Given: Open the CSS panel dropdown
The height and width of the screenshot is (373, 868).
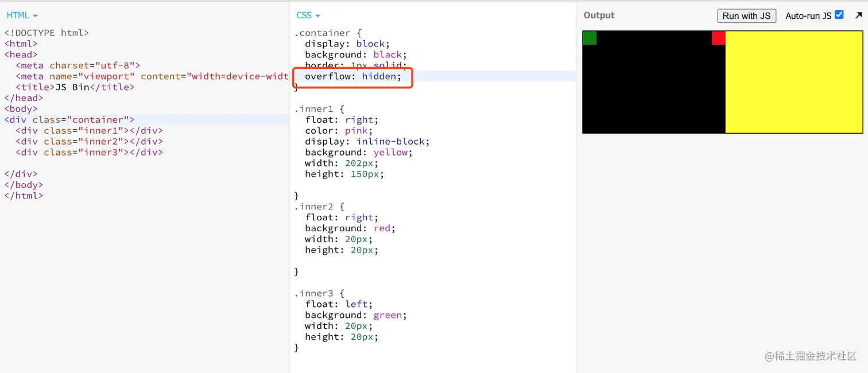Looking at the screenshot, I should (x=308, y=15).
